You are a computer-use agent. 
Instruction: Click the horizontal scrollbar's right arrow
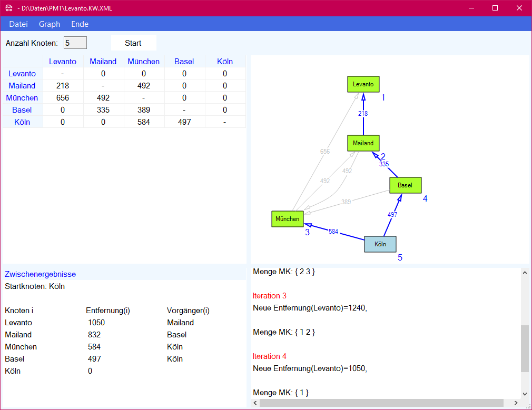coord(515,403)
